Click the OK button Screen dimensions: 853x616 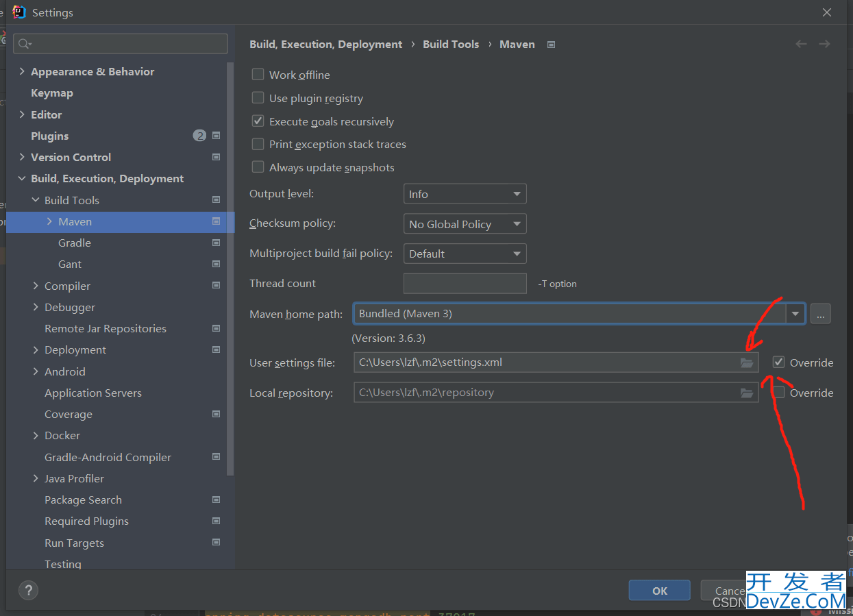[660, 591]
